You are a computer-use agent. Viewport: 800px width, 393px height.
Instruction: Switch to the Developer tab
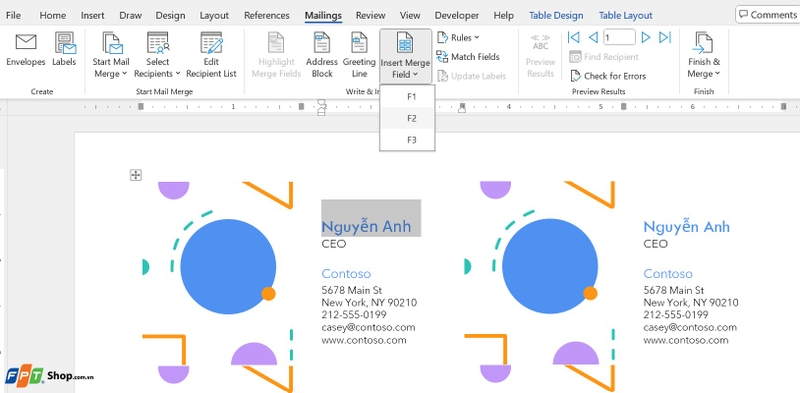click(457, 15)
